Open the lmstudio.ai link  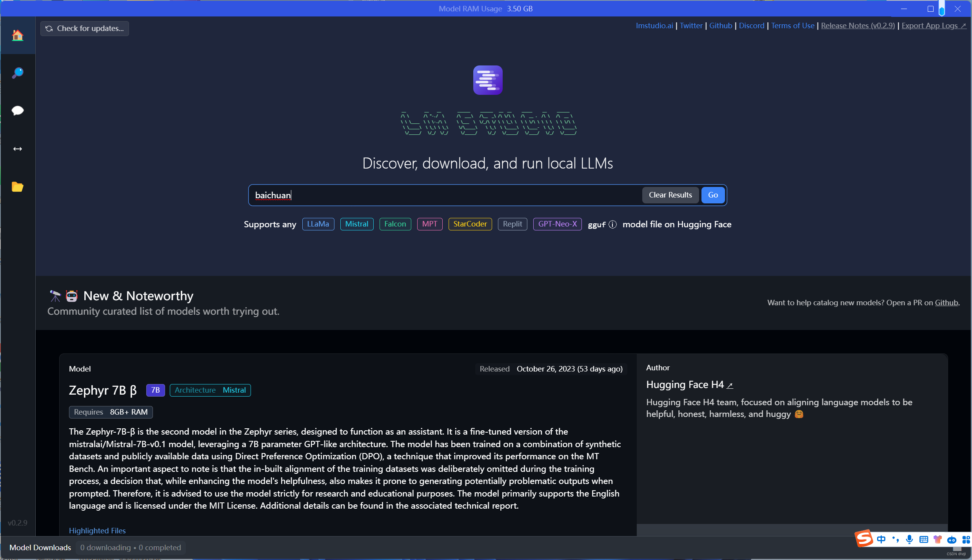coord(654,25)
